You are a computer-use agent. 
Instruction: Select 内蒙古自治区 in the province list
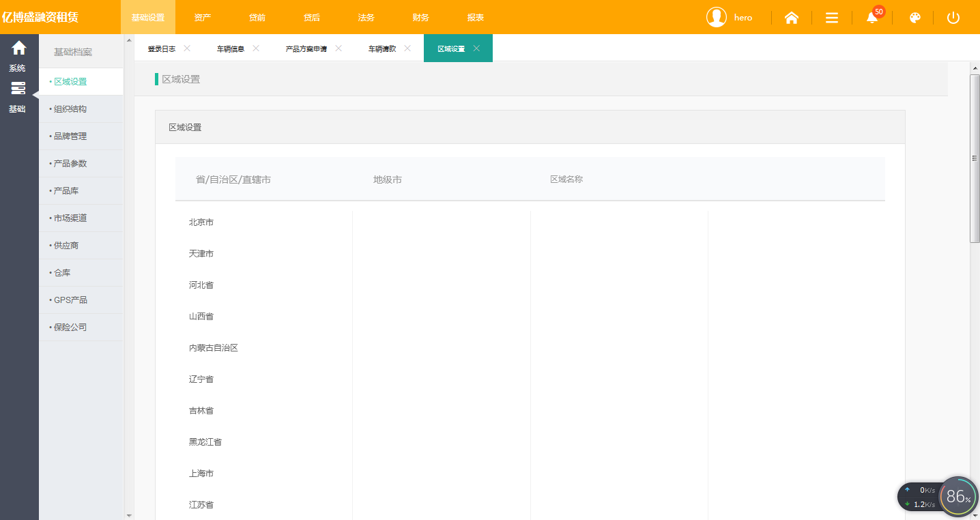tap(214, 348)
